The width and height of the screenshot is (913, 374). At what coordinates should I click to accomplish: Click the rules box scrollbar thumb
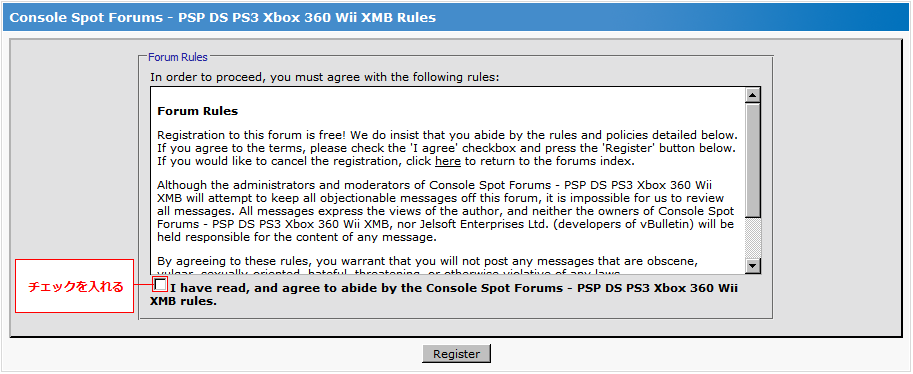pyautogui.click(x=753, y=160)
